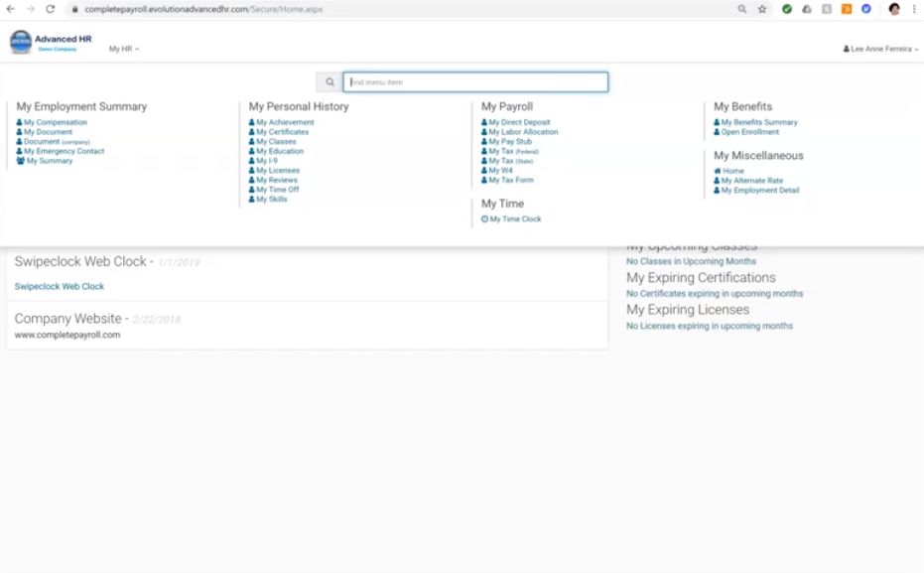The image size is (924, 573).
Task: Open My Tax (Federal)
Action: (x=510, y=151)
